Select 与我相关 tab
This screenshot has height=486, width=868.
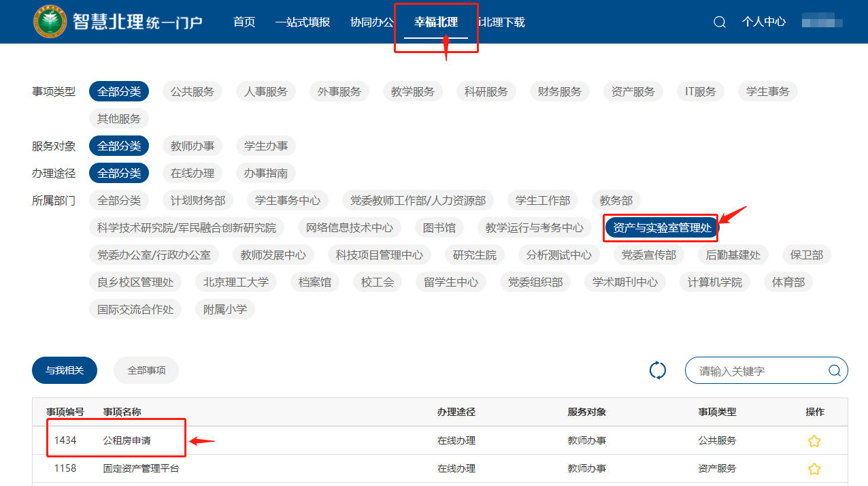(x=65, y=371)
